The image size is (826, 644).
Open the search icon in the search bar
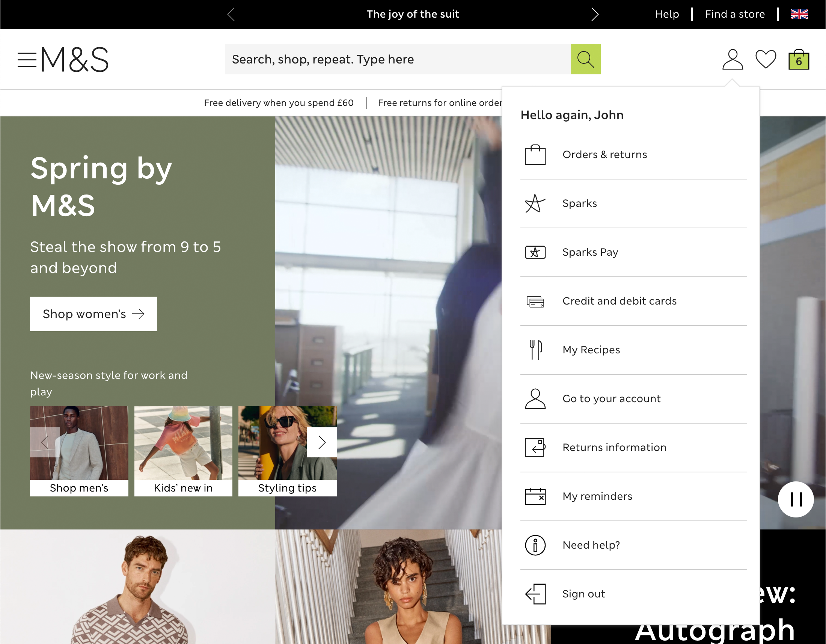[585, 59]
